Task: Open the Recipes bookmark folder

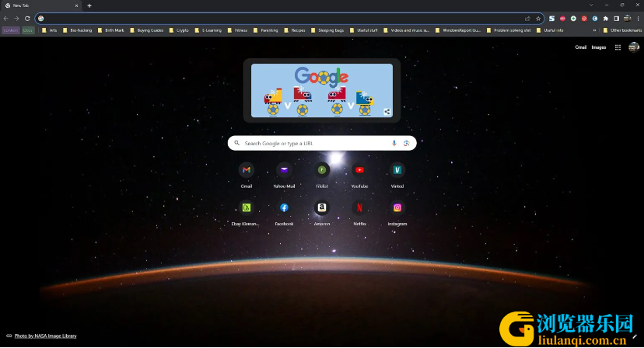Action: tap(295, 30)
